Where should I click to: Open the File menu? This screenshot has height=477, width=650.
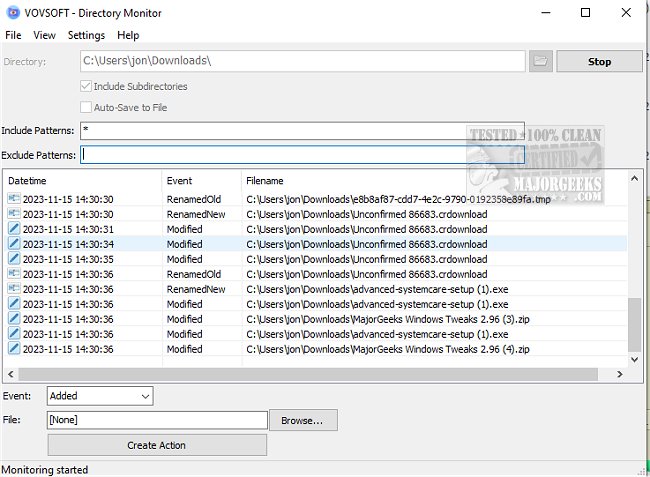click(x=13, y=35)
